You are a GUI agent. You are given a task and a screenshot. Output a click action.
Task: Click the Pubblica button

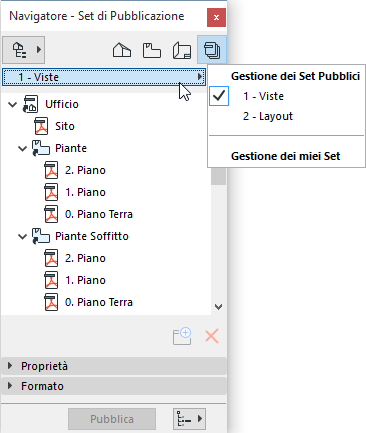pos(112,419)
